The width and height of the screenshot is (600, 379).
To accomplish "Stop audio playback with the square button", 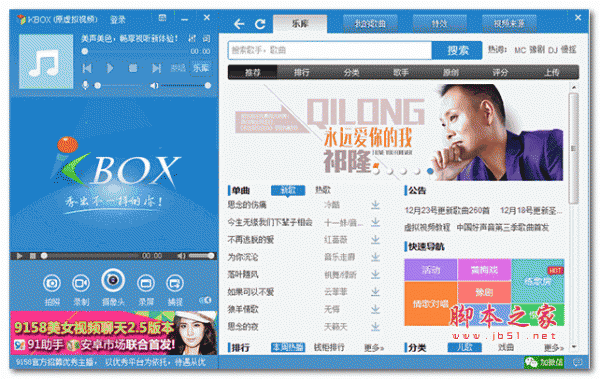I will pos(133,68).
